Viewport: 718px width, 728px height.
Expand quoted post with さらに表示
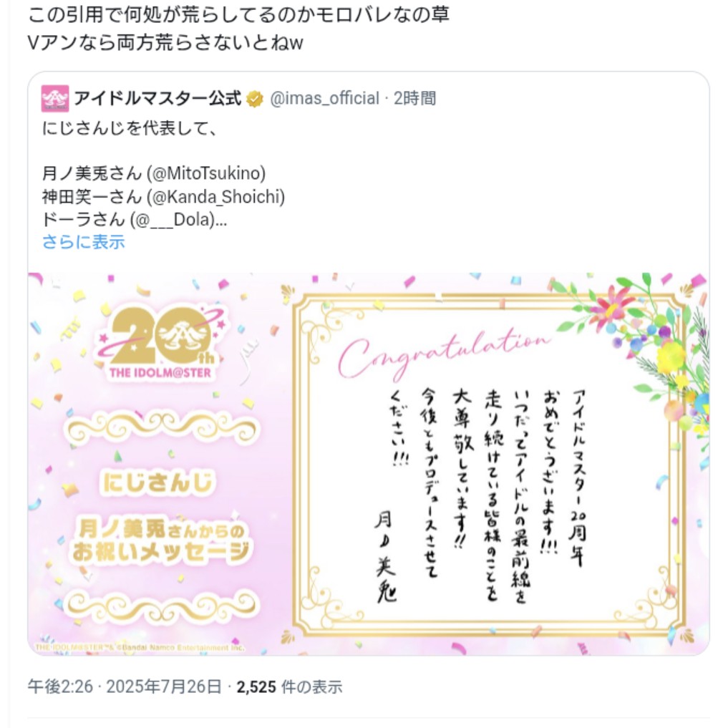click(x=84, y=242)
